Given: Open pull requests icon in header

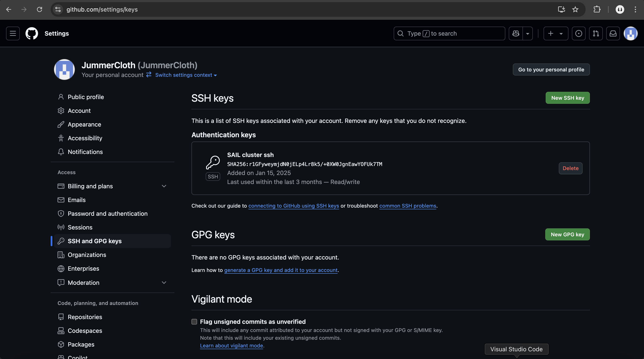Looking at the screenshot, I should click(596, 33).
